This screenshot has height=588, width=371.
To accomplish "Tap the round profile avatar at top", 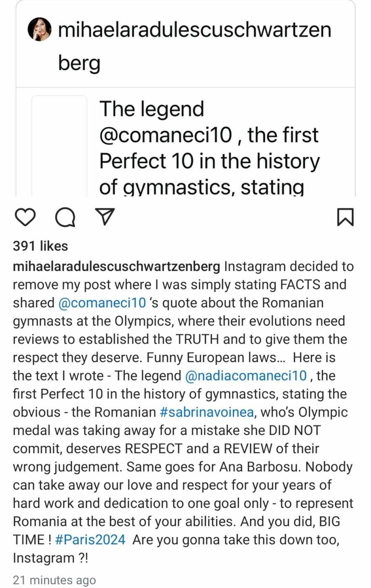I will [x=39, y=30].
